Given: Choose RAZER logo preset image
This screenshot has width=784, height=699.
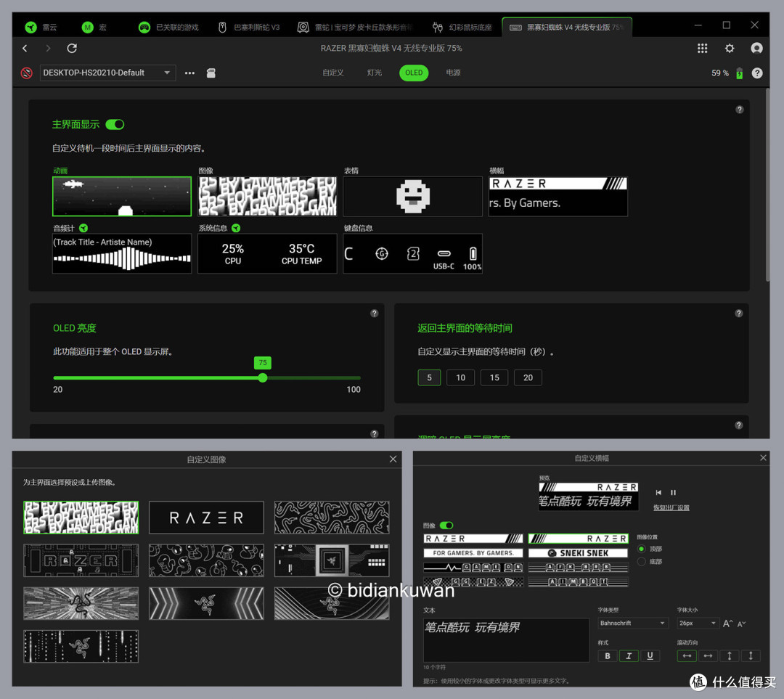Looking at the screenshot, I should (x=206, y=518).
